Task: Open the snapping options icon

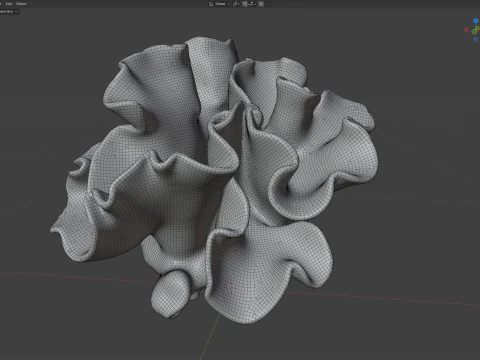Action: (x=251, y=4)
